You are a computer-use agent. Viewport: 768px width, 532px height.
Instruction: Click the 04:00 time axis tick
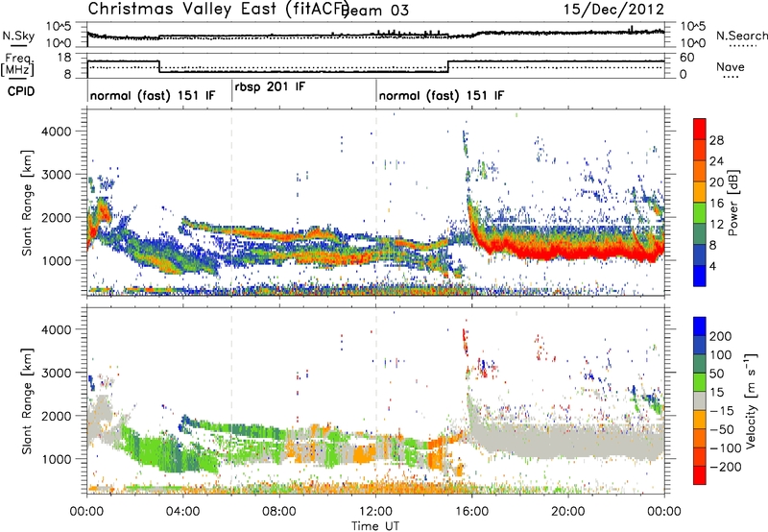(x=183, y=512)
